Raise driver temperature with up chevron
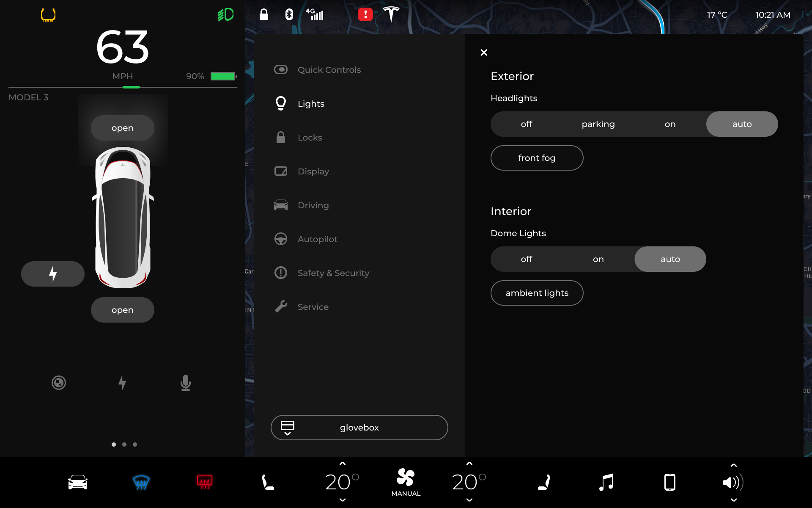 [343, 464]
